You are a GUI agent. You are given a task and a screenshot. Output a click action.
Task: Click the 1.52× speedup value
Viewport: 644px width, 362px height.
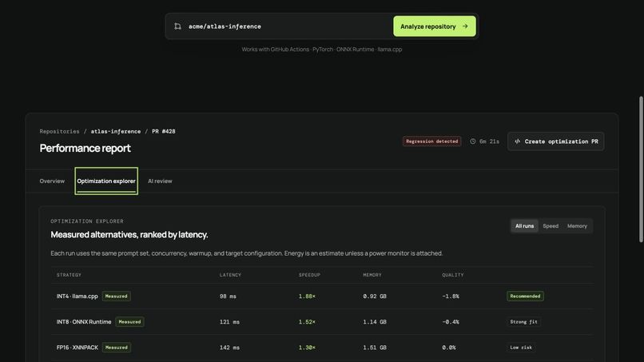[307, 322]
